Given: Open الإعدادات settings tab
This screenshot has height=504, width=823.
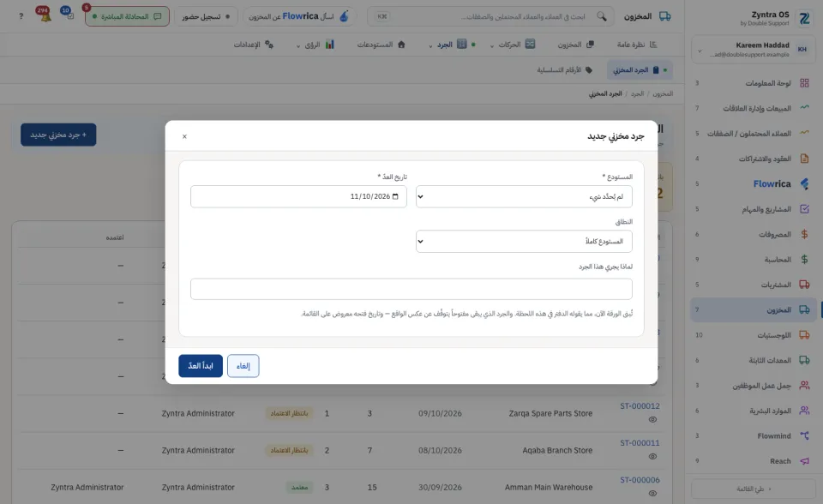Looking at the screenshot, I should click(254, 45).
